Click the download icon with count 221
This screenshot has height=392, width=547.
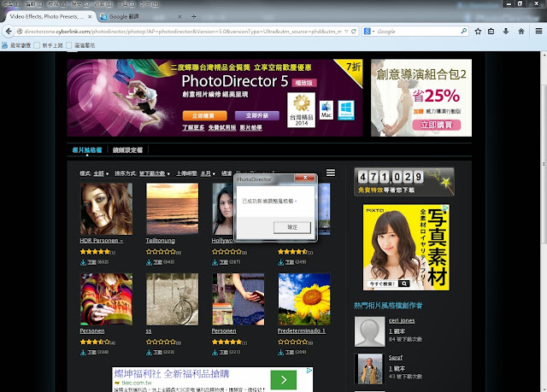(x=215, y=352)
